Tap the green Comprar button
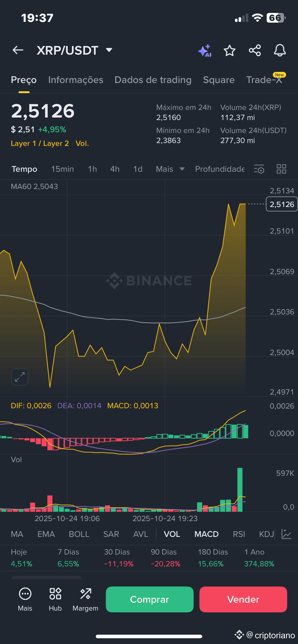The height and width of the screenshot is (644, 298). (x=150, y=599)
